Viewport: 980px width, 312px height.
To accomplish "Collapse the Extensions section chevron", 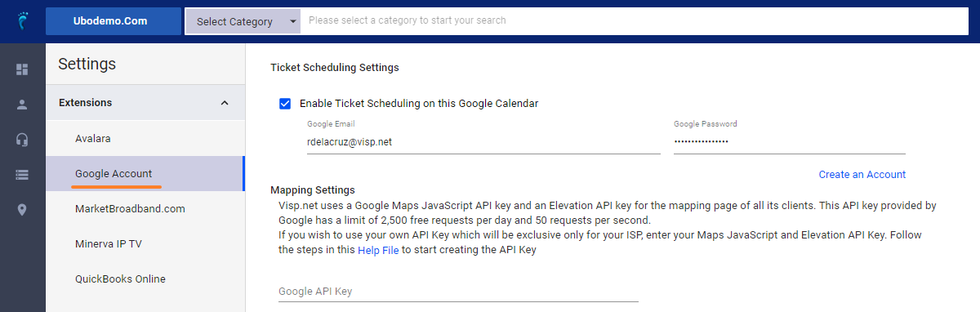I will click(225, 103).
